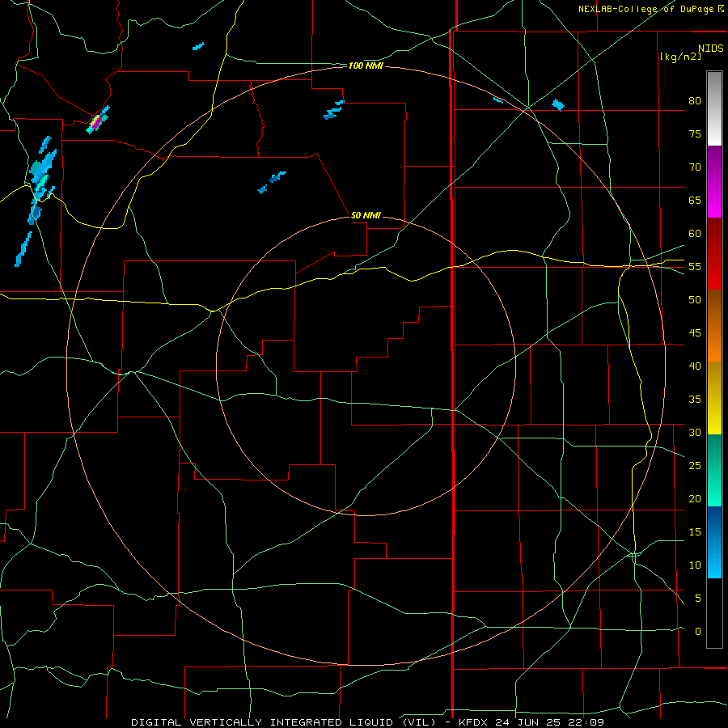728x728 pixels.
Task: Click the 25 value on the VIL scale
Action: (x=695, y=465)
